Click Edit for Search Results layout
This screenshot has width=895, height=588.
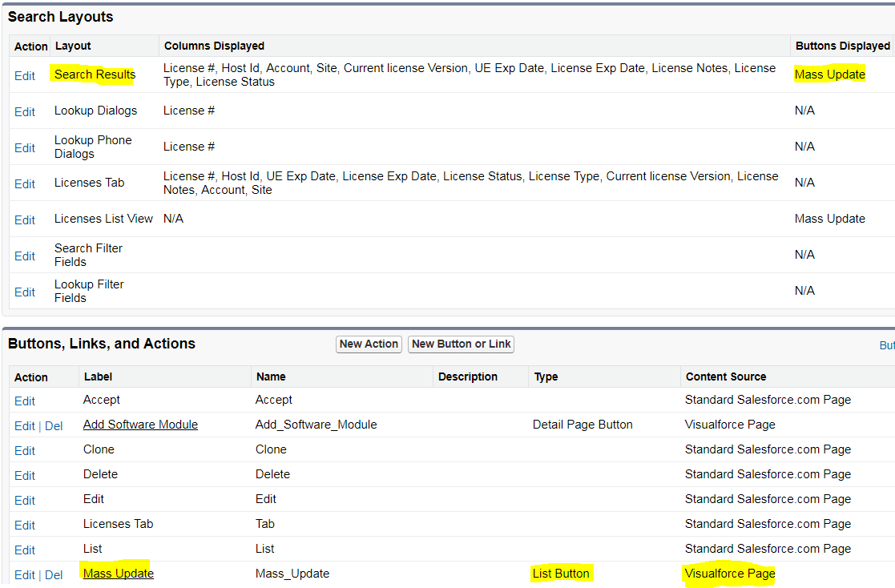point(25,76)
